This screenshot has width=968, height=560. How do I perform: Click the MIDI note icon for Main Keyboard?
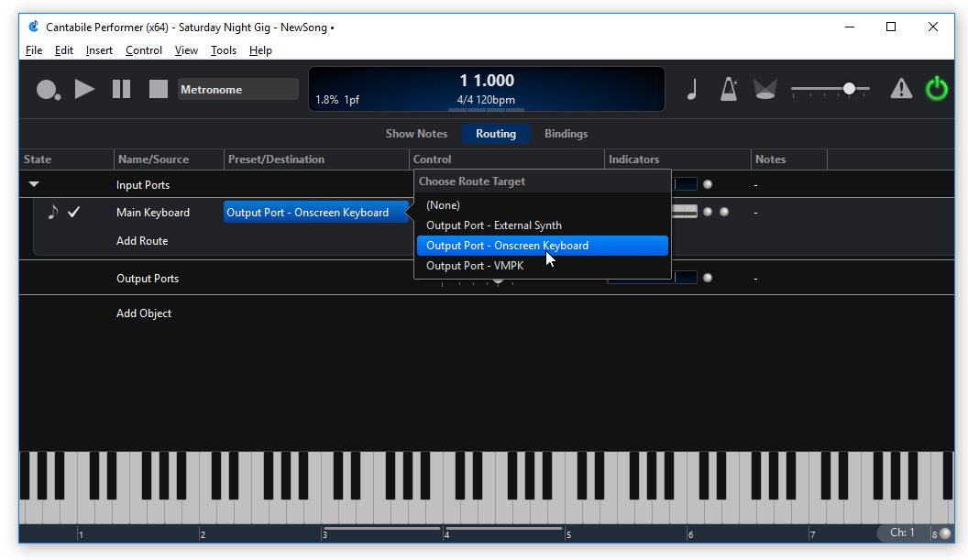point(53,212)
